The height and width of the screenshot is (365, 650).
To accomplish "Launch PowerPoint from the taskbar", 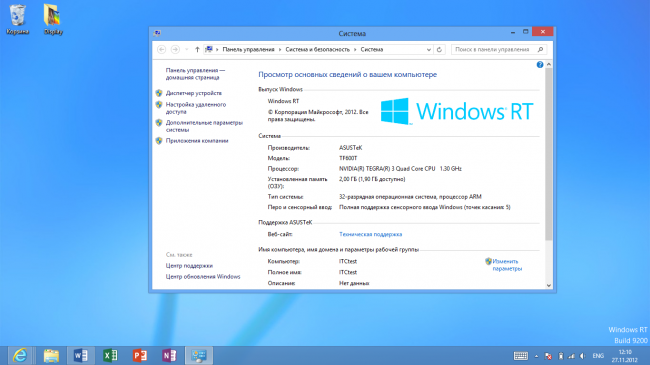I will pyautogui.click(x=140, y=355).
